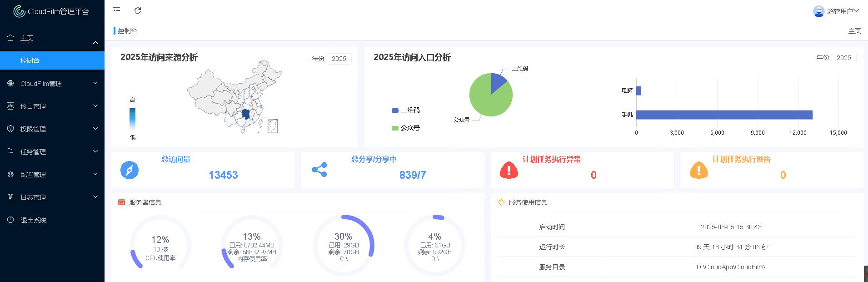Click the red alert icon for 计划任务执行异常

509,170
